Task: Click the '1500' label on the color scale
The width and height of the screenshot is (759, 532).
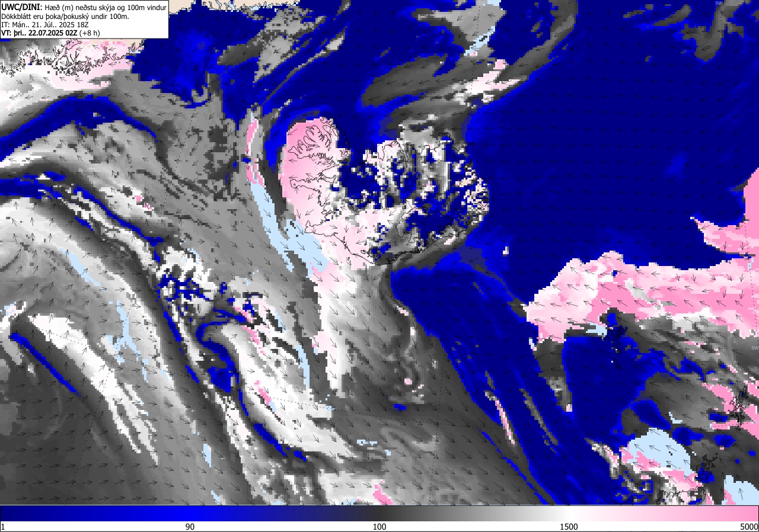Action: point(569,527)
